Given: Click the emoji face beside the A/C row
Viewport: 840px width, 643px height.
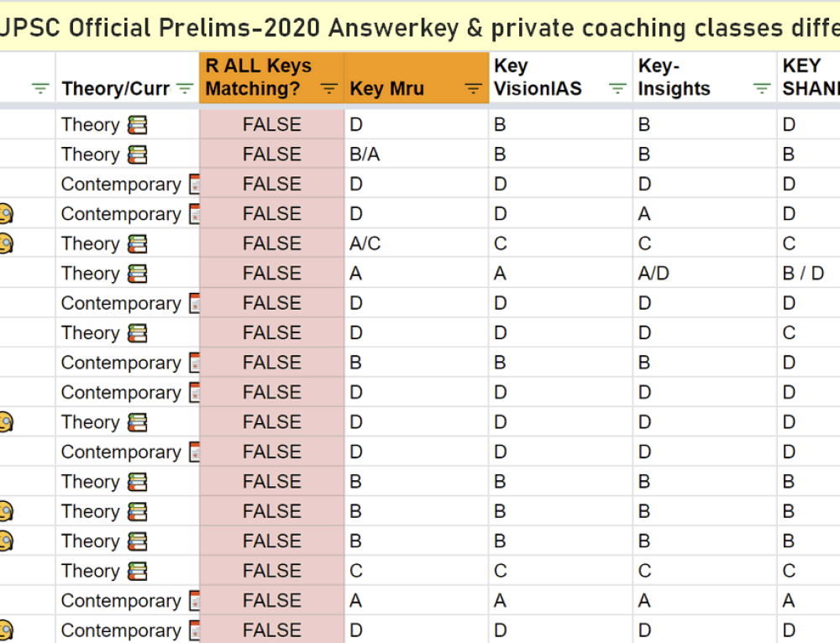Looking at the screenshot, I should point(6,244).
